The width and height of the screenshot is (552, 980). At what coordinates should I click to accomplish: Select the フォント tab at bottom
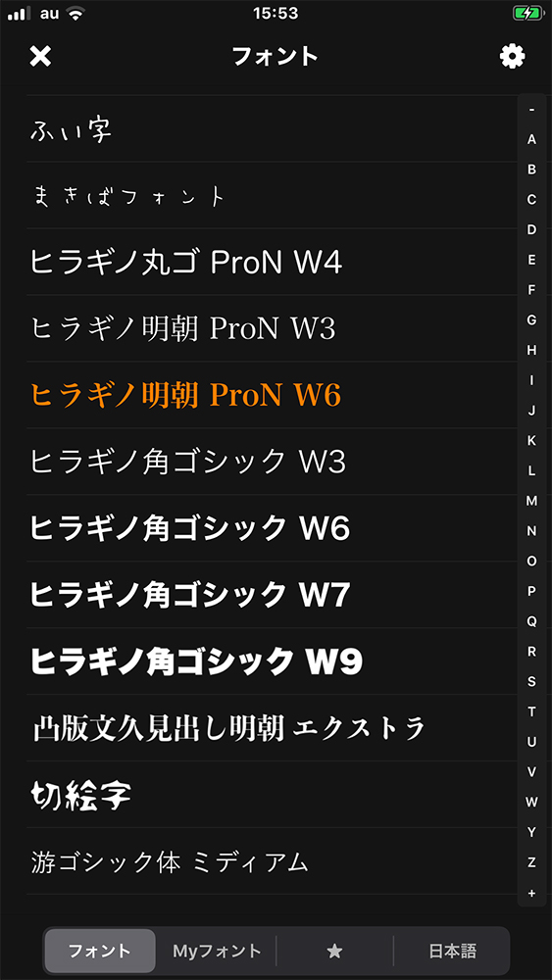[x=100, y=952]
